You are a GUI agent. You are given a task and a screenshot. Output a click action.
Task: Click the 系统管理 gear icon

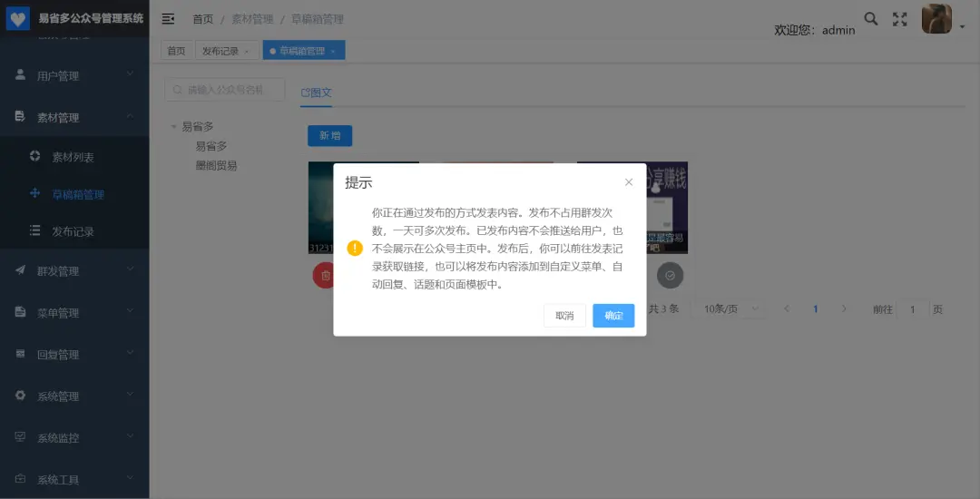(21, 396)
